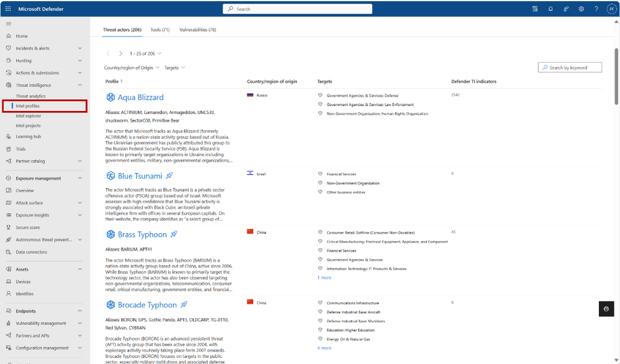This screenshot has height=364, width=620.
Task: Click the Partners and APIs icon
Action: point(9,335)
